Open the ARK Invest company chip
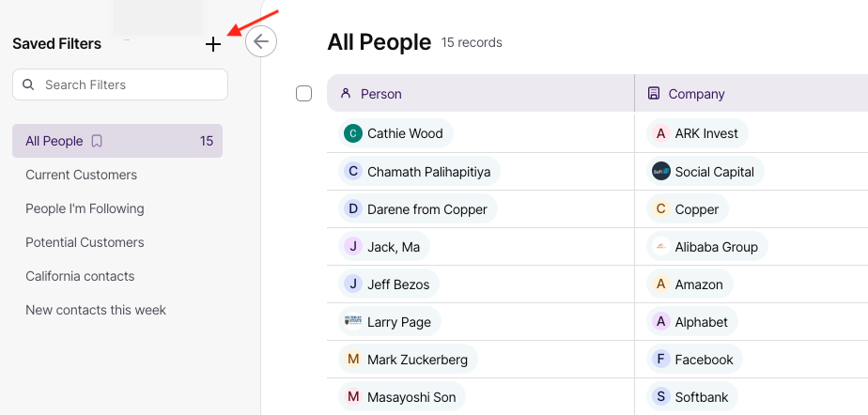Viewport: 868px width, 415px height. click(697, 133)
